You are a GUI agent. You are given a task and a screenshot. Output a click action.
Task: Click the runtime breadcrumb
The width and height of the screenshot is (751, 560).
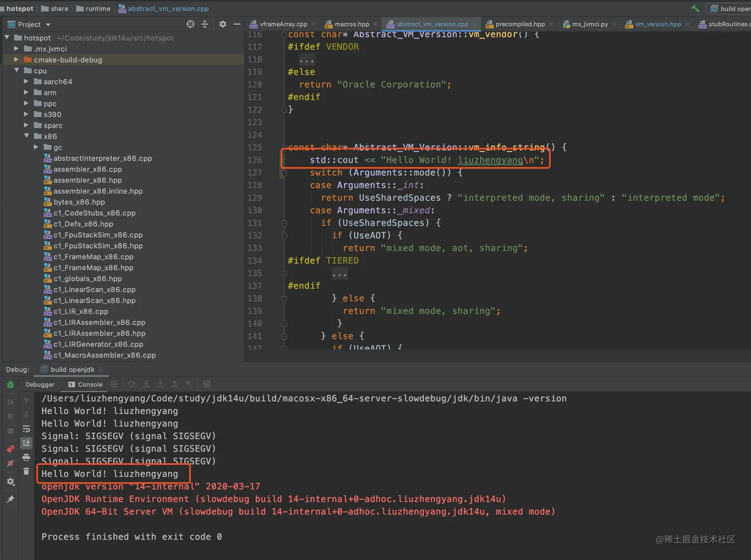[x=93, y=8]
